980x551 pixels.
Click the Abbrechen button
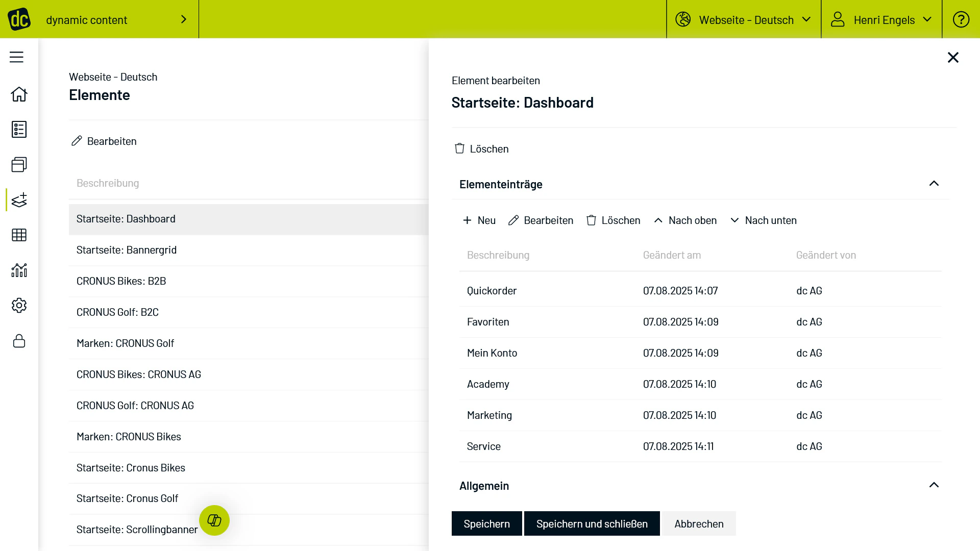tap(699, 523)
